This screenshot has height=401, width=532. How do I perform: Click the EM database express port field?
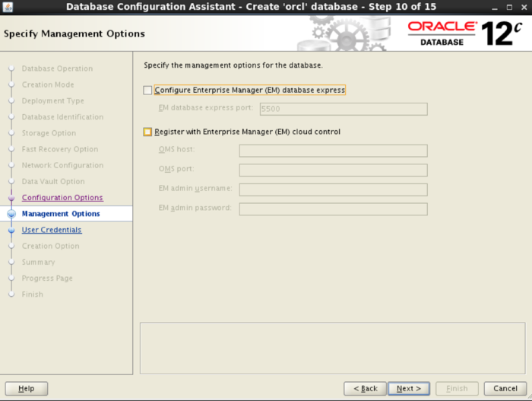coord(344,109)
